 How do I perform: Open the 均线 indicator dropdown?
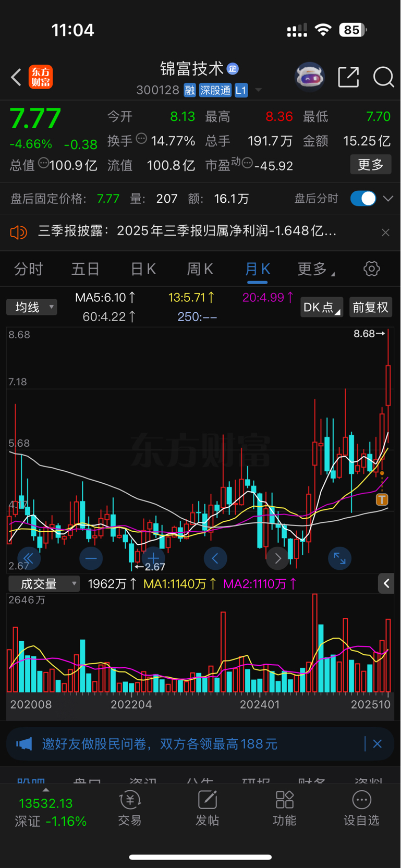pos(32,307)
